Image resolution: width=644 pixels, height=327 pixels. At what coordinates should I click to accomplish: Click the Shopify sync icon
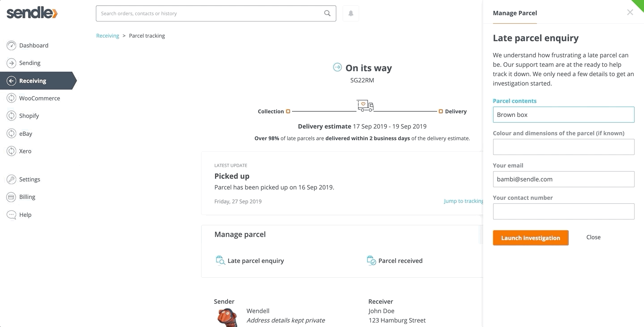click(11, 116)
